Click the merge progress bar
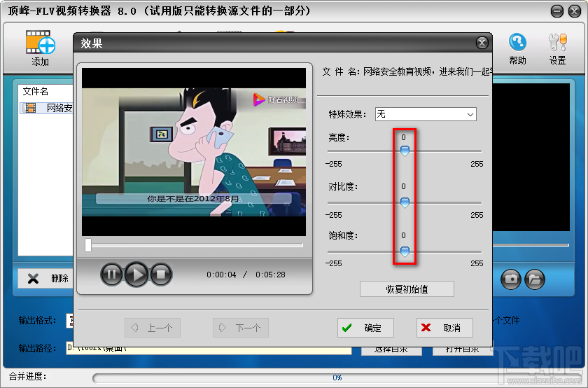The image size is (588, 388). (x=337, y=377)
